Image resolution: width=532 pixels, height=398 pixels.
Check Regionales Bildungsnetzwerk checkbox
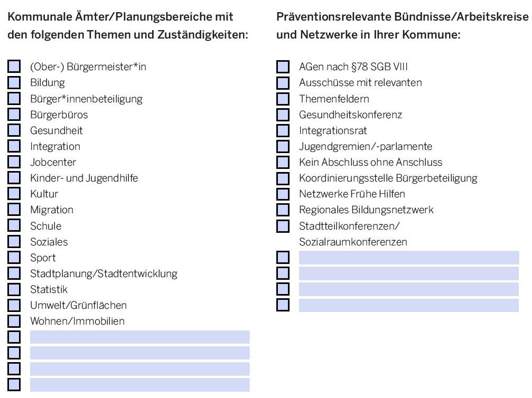tap(283, 210)
